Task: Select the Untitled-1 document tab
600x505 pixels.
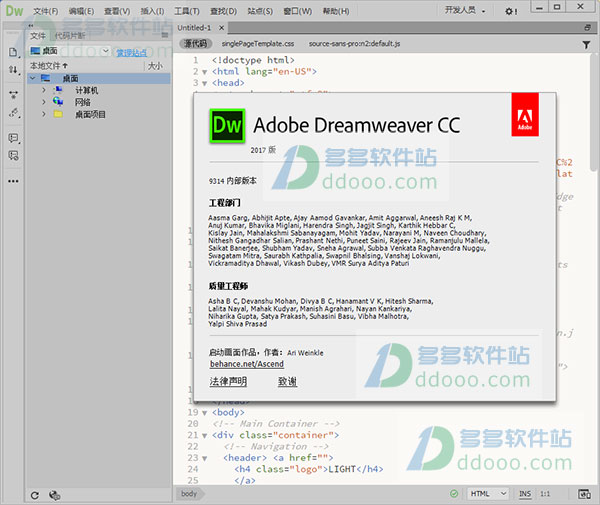Action: click(194, 28)
